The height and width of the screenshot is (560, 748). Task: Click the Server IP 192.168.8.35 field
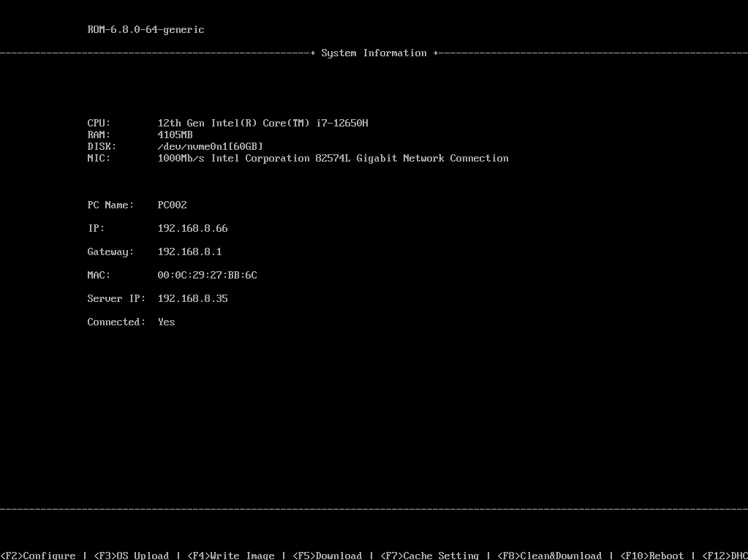[193, 298]
